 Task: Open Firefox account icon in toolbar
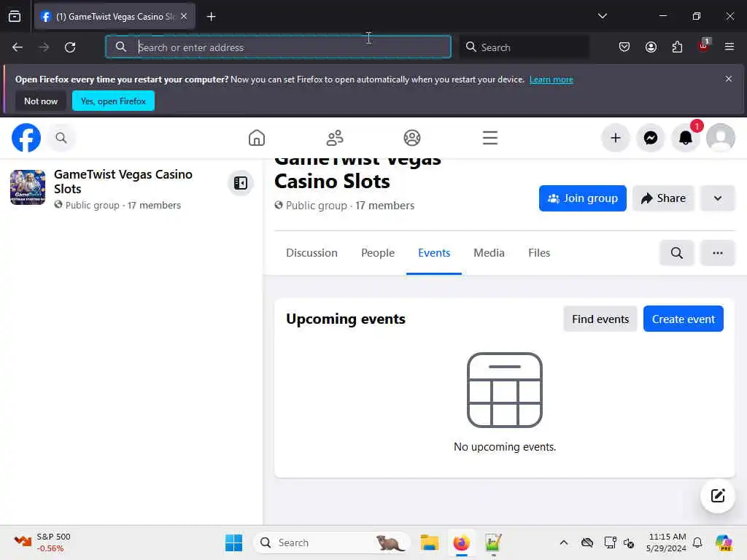click(651, 47)
